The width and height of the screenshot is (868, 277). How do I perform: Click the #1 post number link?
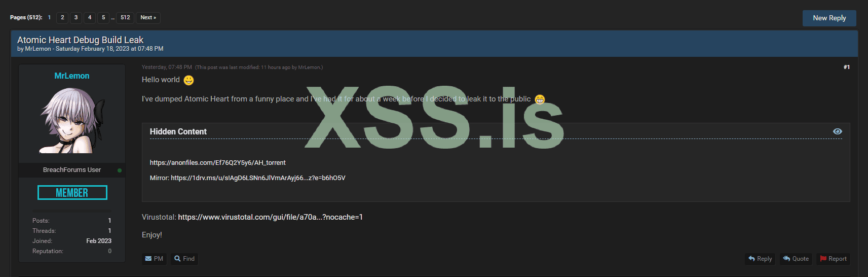pyautogui.click(x=846, y=67)
